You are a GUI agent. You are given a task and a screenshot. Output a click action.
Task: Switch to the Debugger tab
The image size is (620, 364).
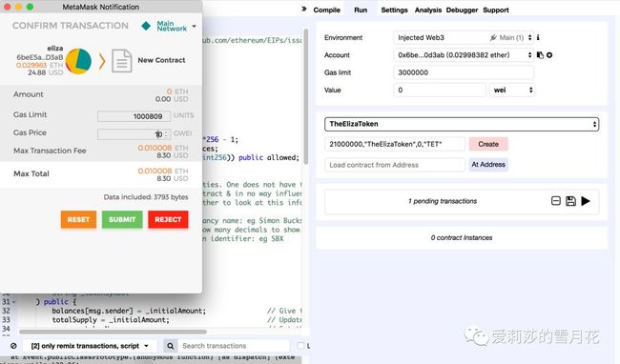(462, 10)
